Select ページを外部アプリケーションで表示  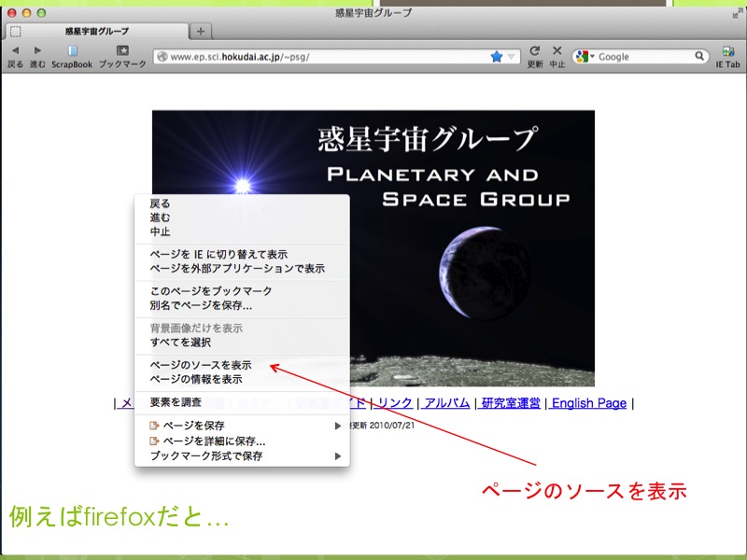click(x=242, y=269)
